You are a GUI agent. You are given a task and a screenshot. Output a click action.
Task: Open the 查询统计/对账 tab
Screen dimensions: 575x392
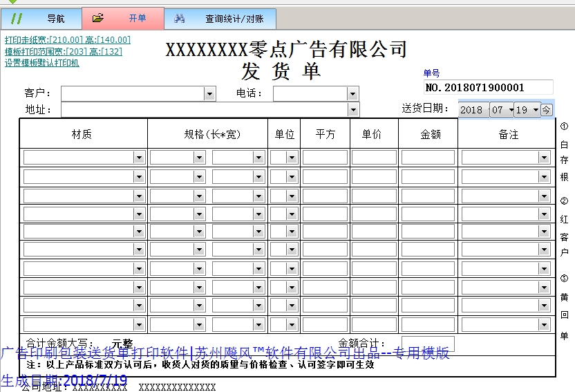tap(234, 19)
